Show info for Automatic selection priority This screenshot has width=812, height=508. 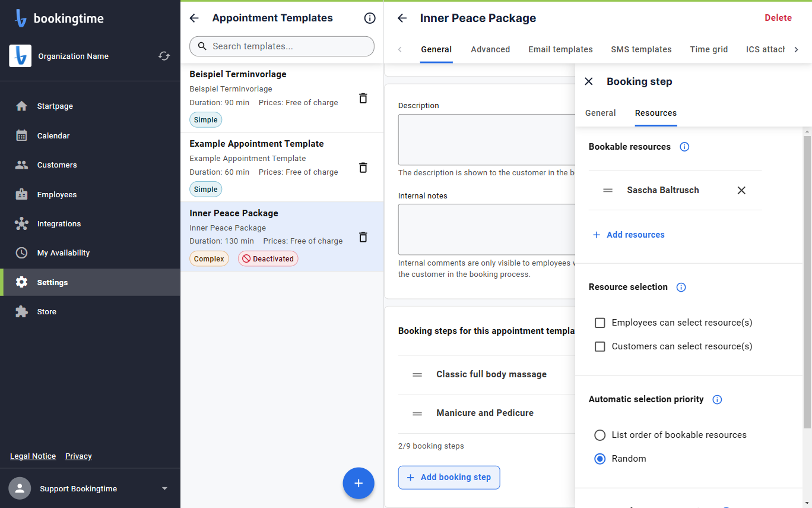(x=717, y=399)
